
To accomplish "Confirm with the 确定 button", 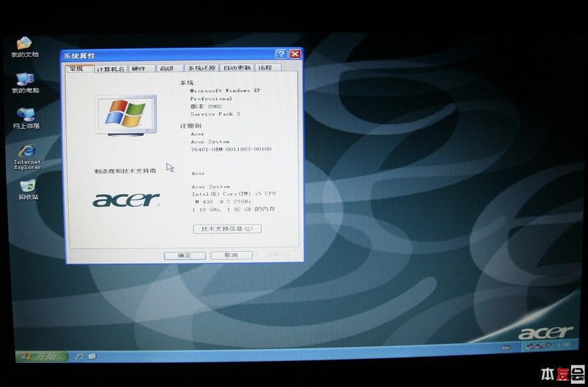I will coord(185,255).
